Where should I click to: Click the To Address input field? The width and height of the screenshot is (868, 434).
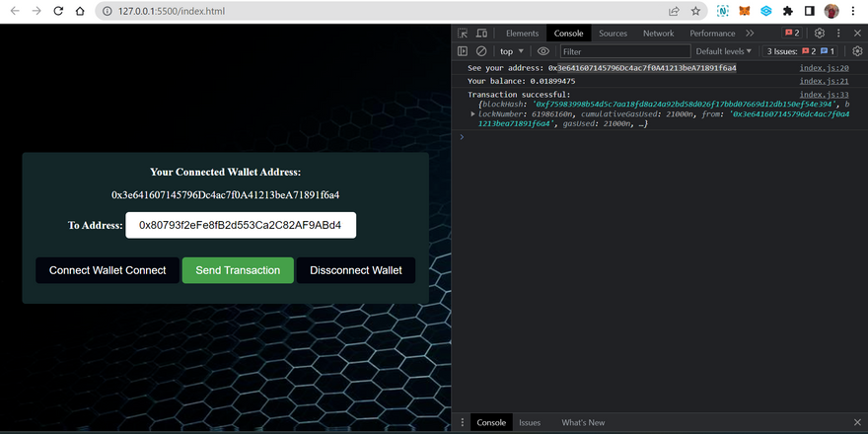click(240, 225)
